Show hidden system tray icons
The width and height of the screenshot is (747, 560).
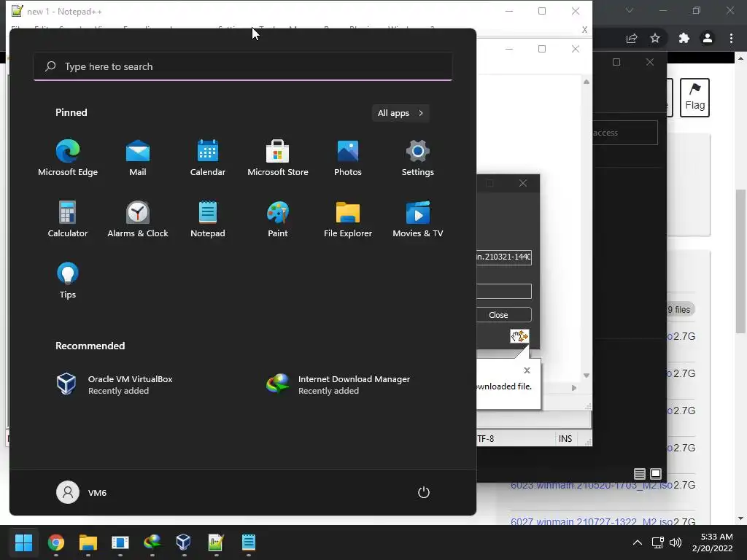pyautogui.click(x=637, y=542)
